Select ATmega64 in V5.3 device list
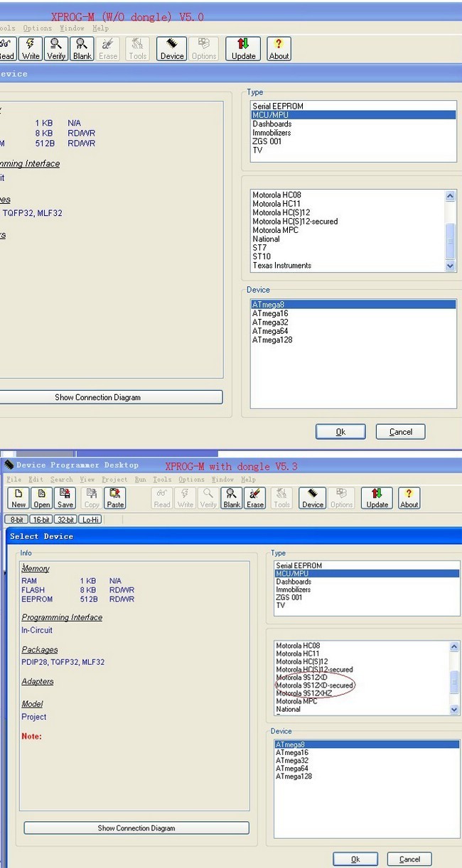The height and width of the screenshot is (868, 462). (x=367, y=769)
